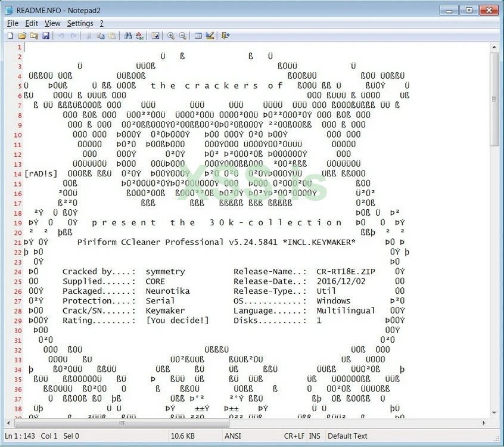Click 'CR-RT18E.ZIP' release name text

click(x=346, y=272)
